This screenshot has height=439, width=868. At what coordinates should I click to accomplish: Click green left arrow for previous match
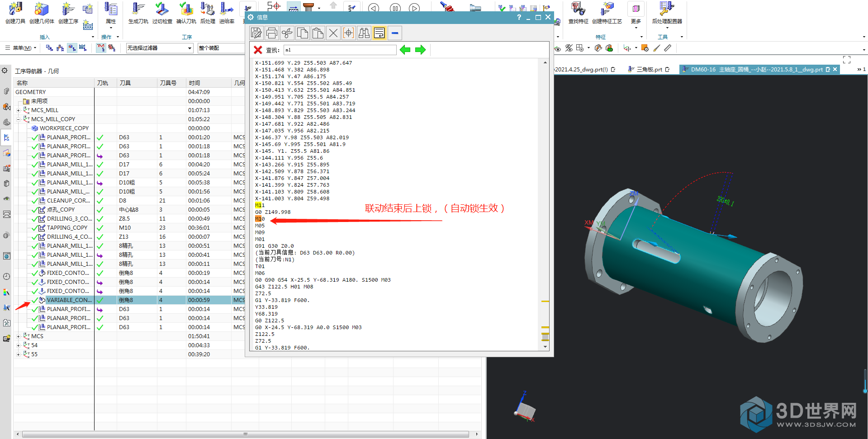coord(405,50)
